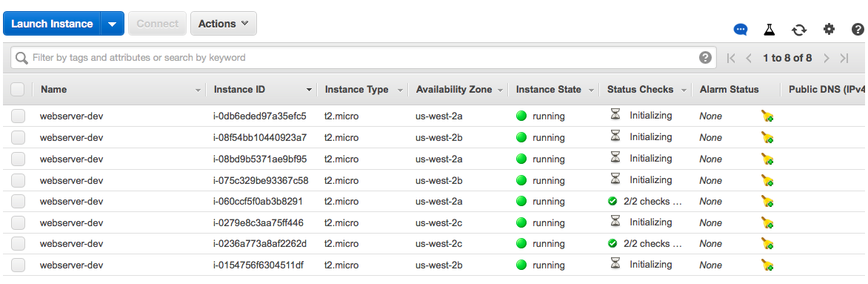This screenshot has width=868, height=284.
Task: Click the search filter help icon
Action: click(x=705, y=58)
